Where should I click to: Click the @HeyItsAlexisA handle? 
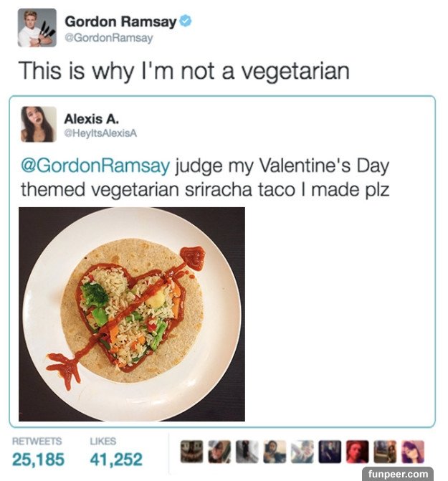pos(100,133)
